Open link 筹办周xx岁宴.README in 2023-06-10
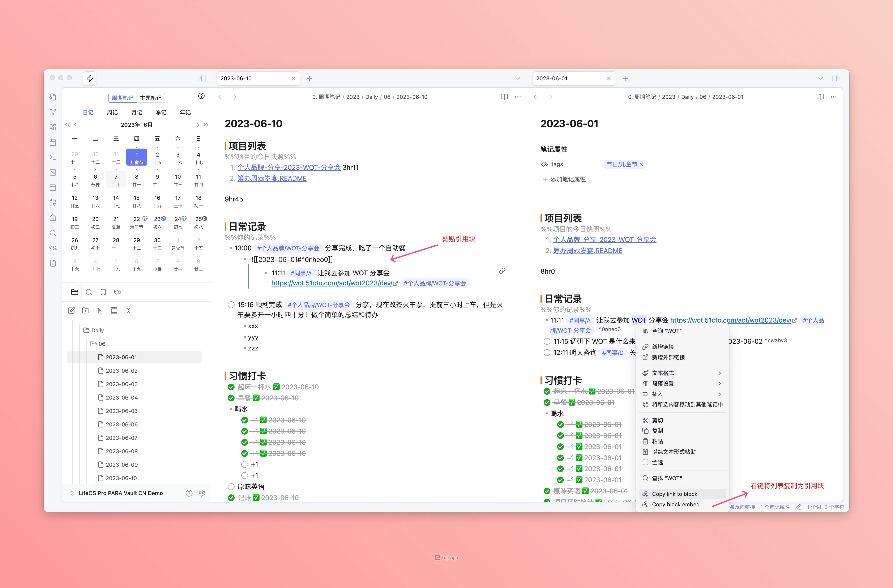Viewport: 893px width, 588px height. point(272,178)
